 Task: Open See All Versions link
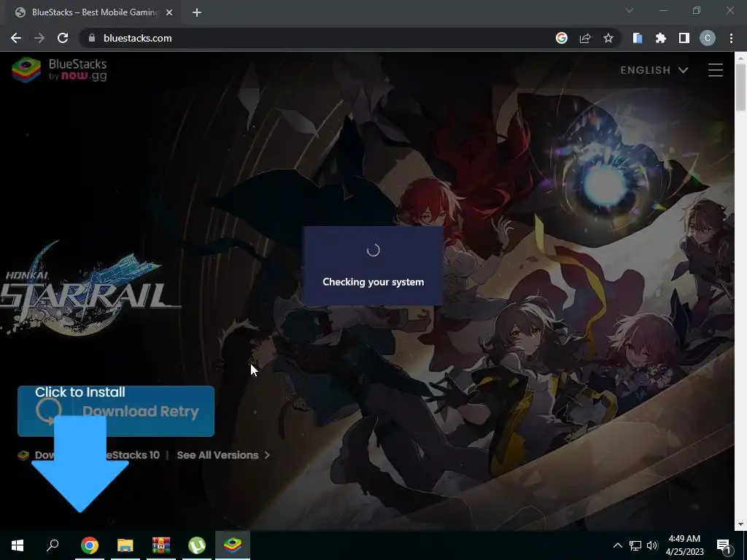(223, 455)
